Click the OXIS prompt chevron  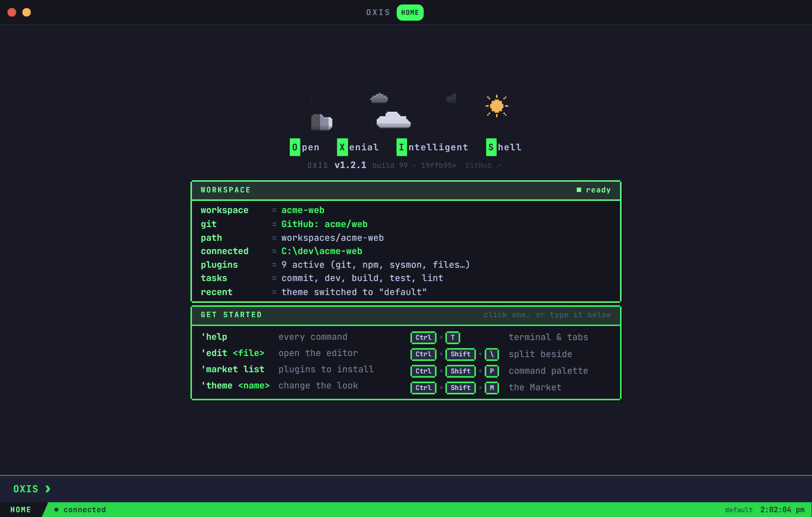point(48,489)
